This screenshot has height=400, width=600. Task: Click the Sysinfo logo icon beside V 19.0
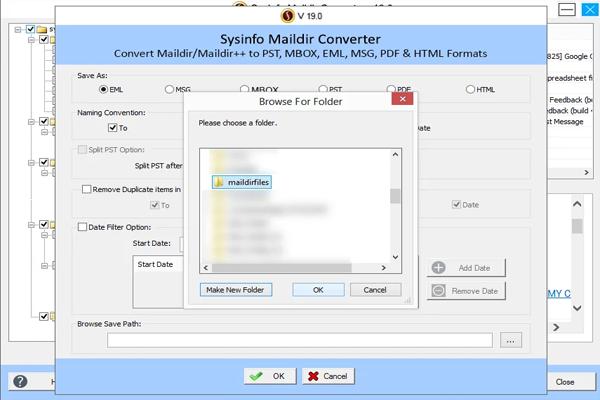(x=287, y=16)
